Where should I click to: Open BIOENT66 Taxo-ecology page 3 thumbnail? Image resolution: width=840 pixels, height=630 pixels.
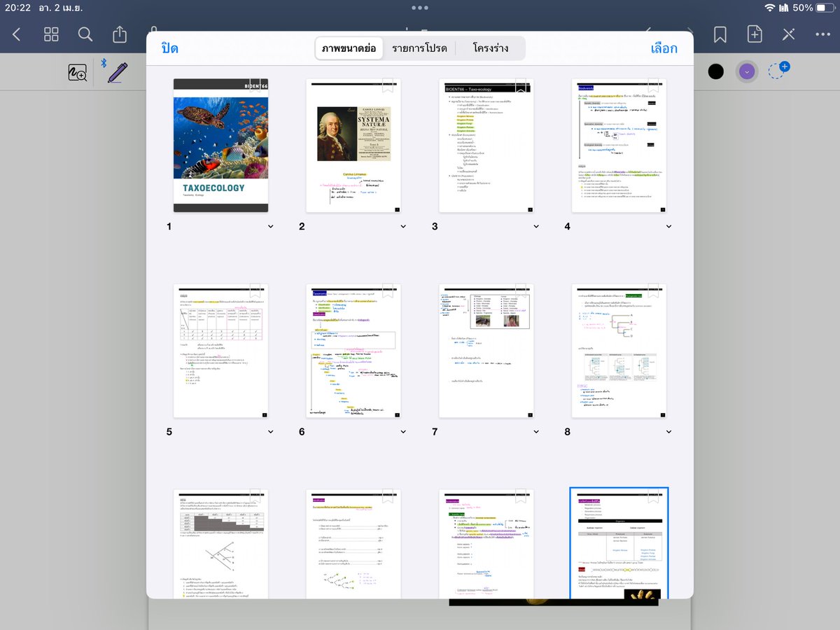pyautogui.click(x=486, y=145)
